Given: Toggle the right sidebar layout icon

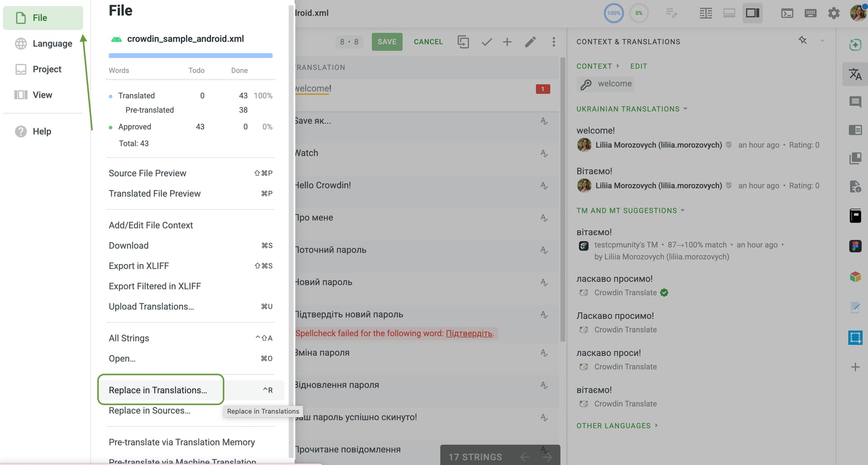Looking at the screenshot, I should pyautogui.click(x=753, y=13).
